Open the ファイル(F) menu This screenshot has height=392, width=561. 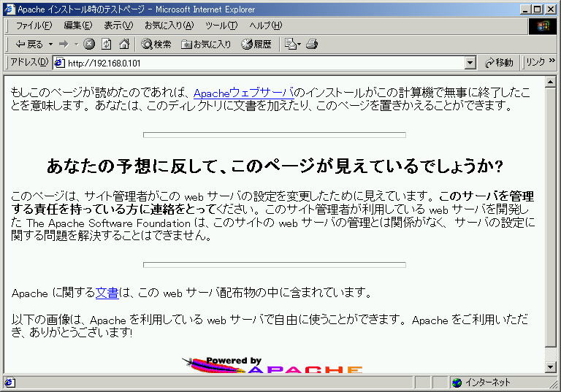click(34, 26)
